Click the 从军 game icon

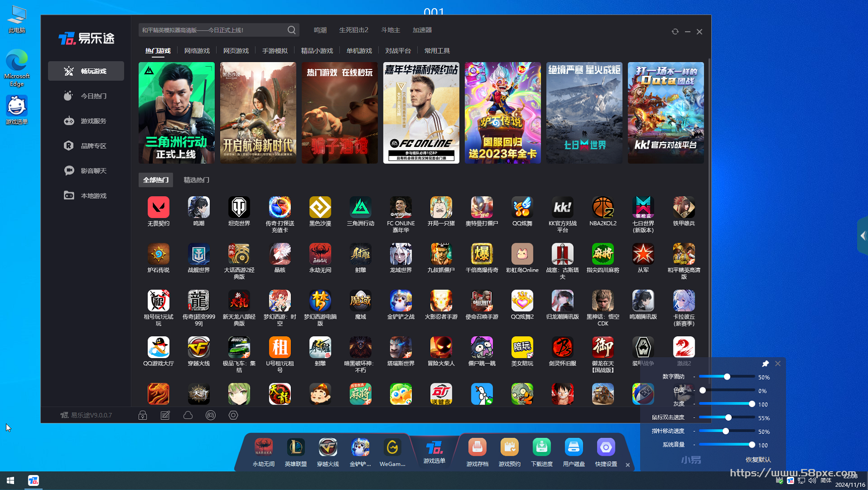pos(643,254)
